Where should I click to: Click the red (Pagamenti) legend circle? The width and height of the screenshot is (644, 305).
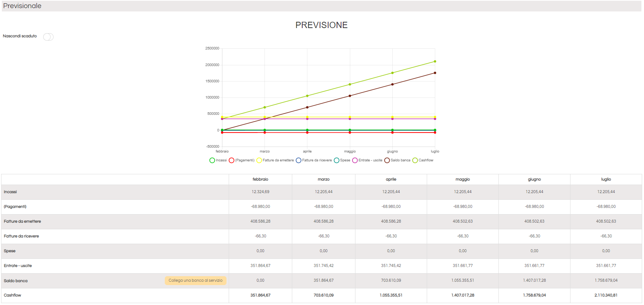click(232, 160)
